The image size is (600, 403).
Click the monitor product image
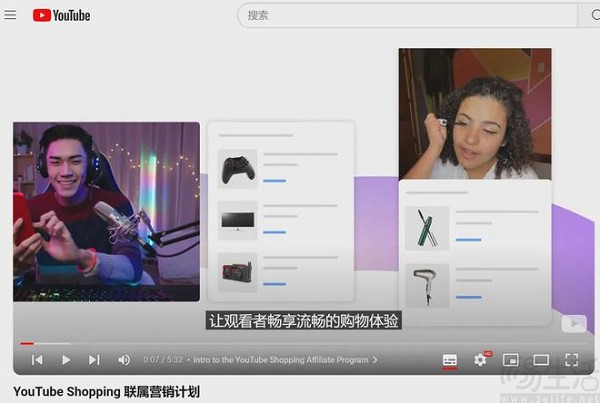[x=238, y=221]
